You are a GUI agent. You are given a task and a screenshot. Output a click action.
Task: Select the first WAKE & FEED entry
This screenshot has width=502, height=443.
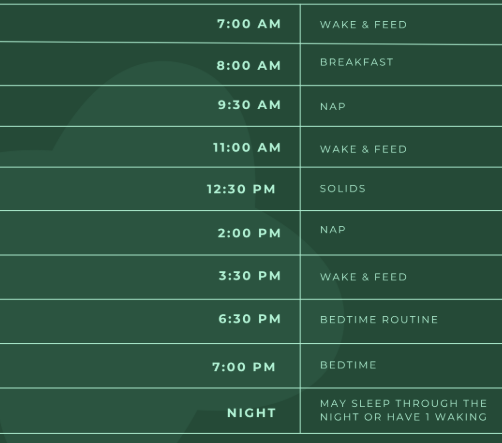pos(363,25)
